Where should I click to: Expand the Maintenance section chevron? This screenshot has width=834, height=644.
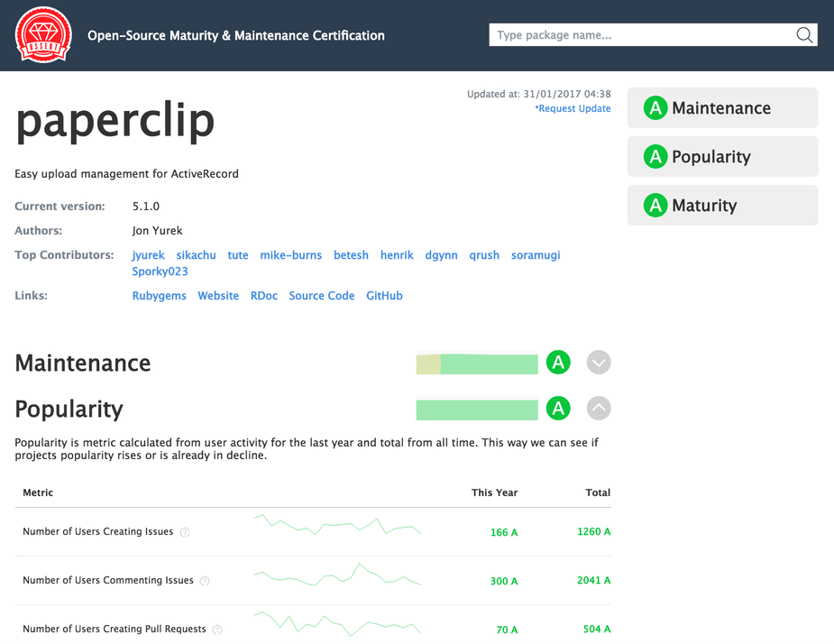click(599, 363)
